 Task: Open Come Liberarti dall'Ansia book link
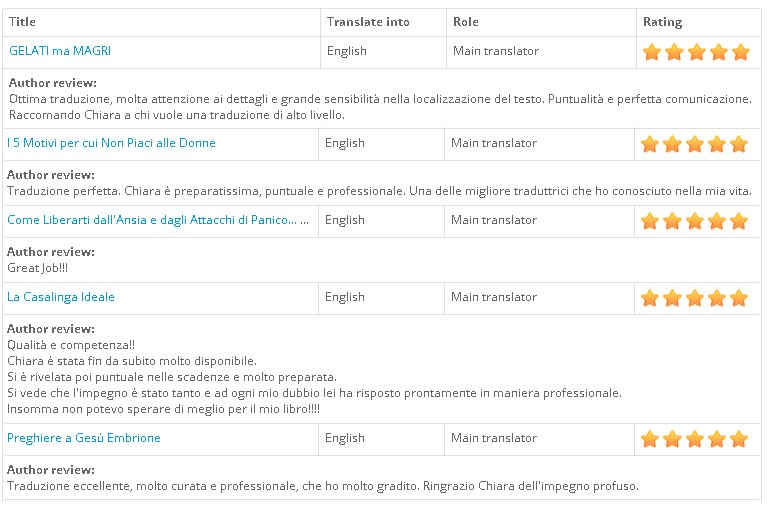[x=157, y=220]
